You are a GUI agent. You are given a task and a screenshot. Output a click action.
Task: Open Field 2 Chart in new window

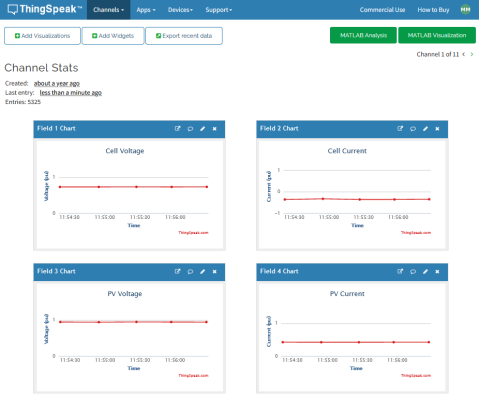pyautogui.click(x=400, y=129)
